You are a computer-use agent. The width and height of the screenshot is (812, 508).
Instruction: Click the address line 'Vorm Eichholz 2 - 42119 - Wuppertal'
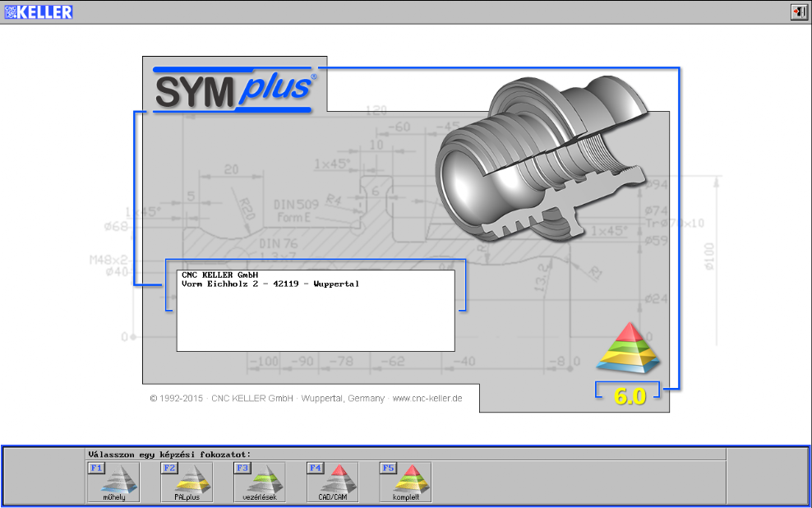click(270, 284)
